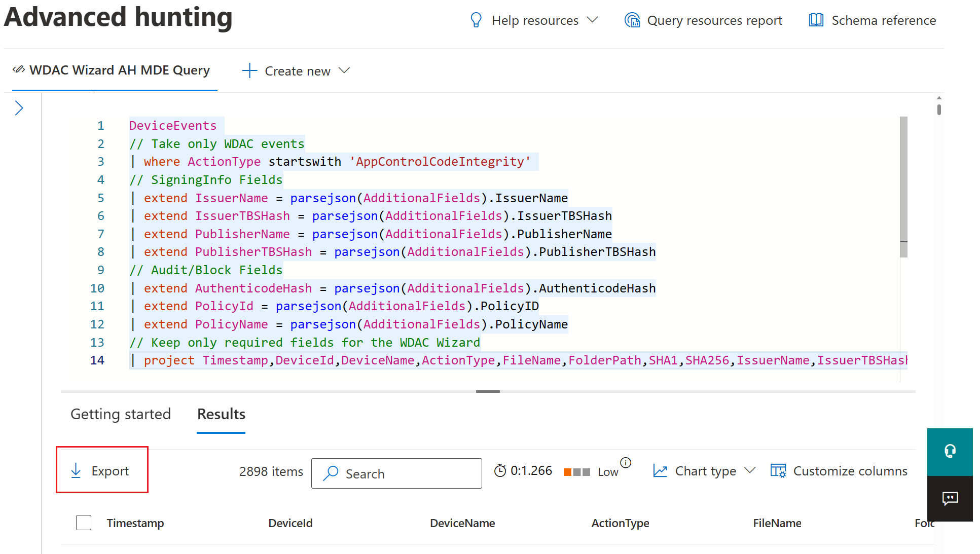Click the Chart type graph icon

click(x=660, y=471)
